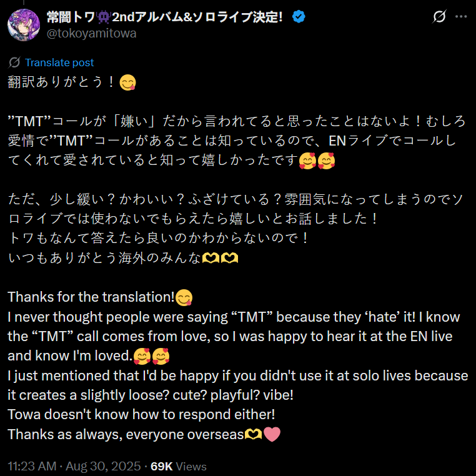Click the space invader emoji in the name

(x=104, y=17)
